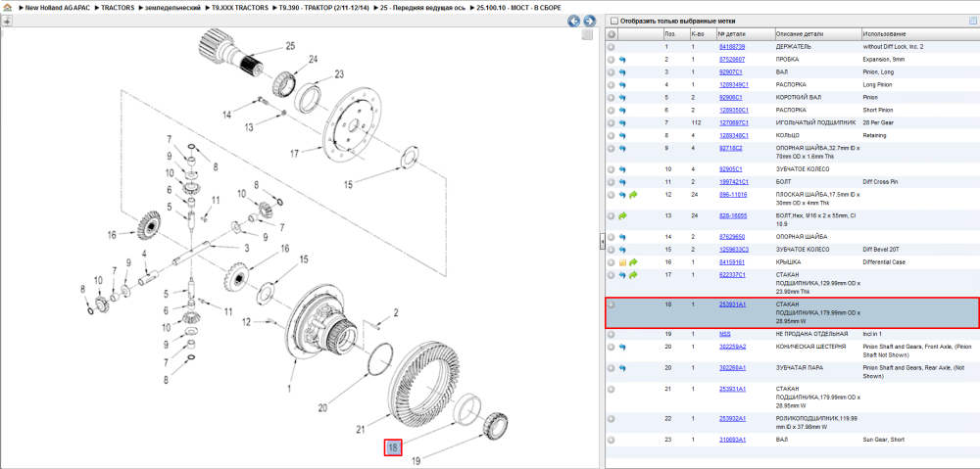The image size is (980, 469).
Task: Go to the home catalog icon
Action: (x=6, y=8)
